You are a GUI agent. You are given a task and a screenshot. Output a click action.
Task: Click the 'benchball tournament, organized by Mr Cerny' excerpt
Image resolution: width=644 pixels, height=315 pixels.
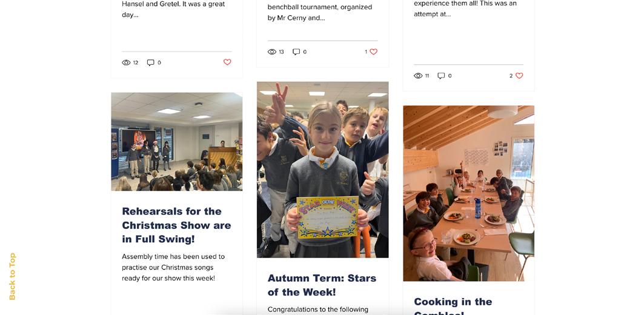point(320,13)
